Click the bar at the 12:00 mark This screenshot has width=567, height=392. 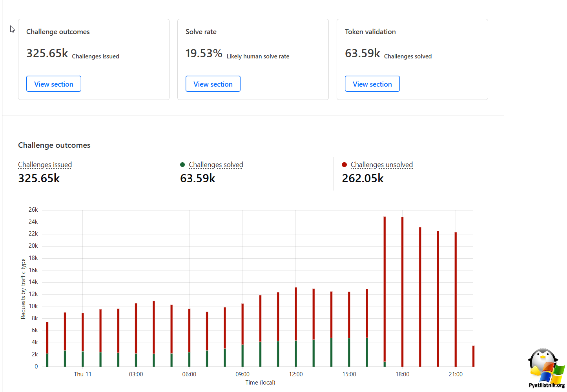[x=296, y=327]
